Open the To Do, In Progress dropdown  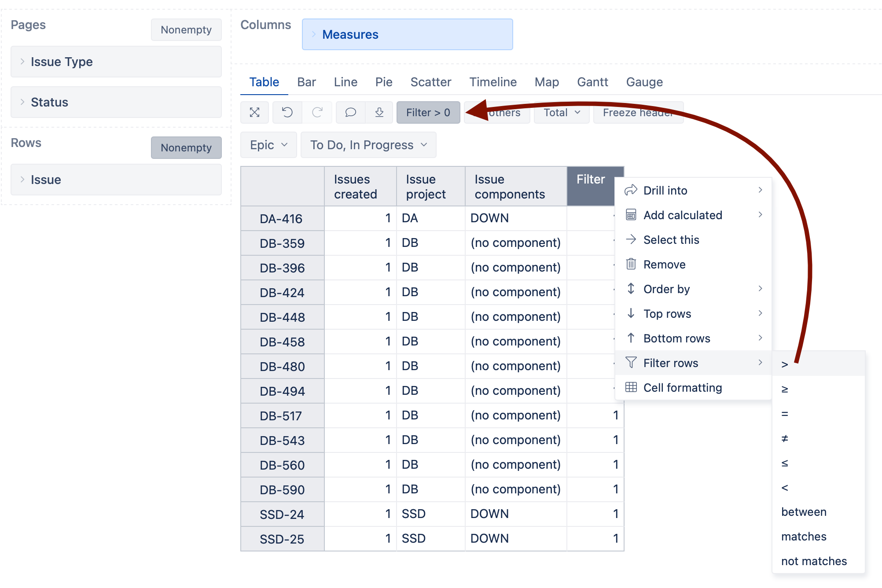coord(368,145)
